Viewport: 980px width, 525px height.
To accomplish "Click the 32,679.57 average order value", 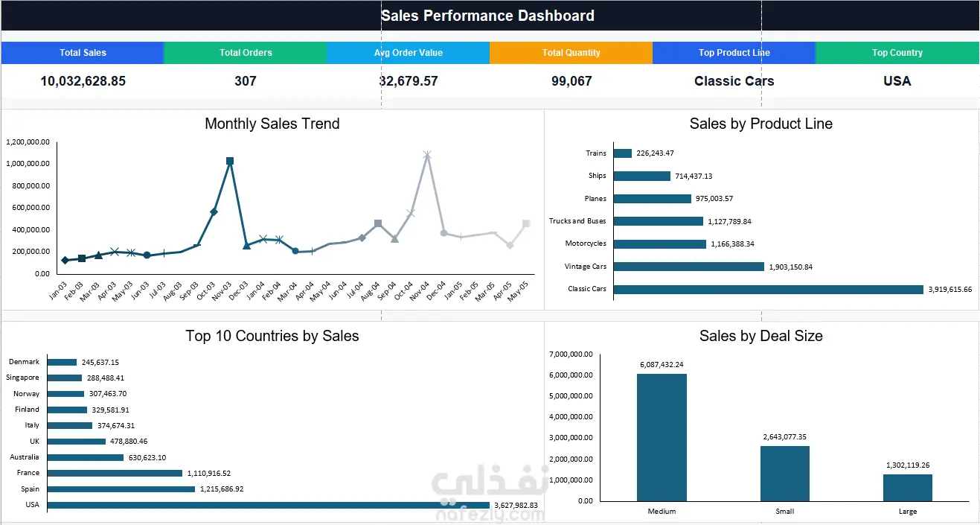I will (x=409, y=81).
